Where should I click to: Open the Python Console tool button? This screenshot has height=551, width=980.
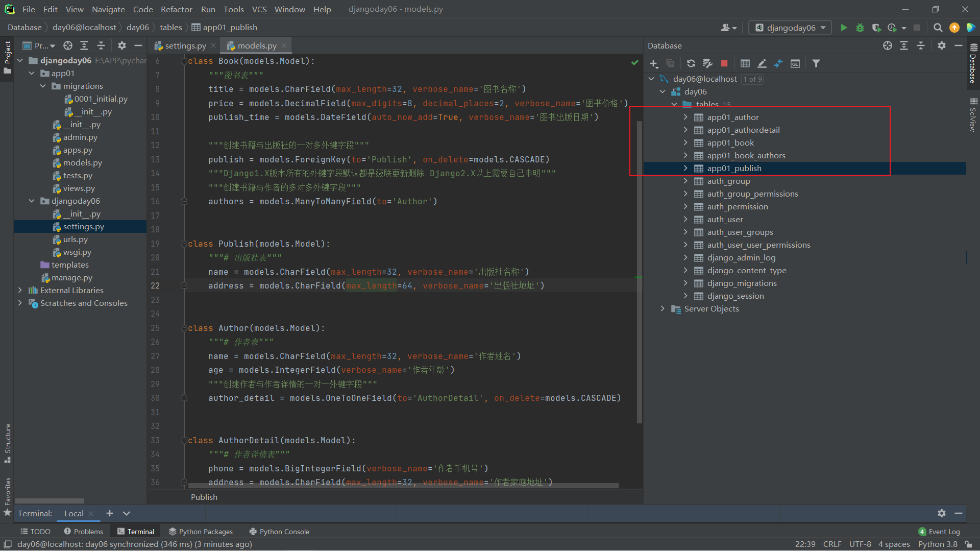point(279,532)
